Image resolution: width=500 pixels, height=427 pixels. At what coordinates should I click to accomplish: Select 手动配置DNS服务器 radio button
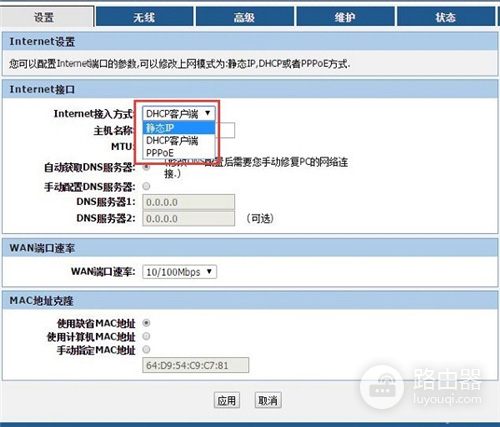click(x=146, y=186)
